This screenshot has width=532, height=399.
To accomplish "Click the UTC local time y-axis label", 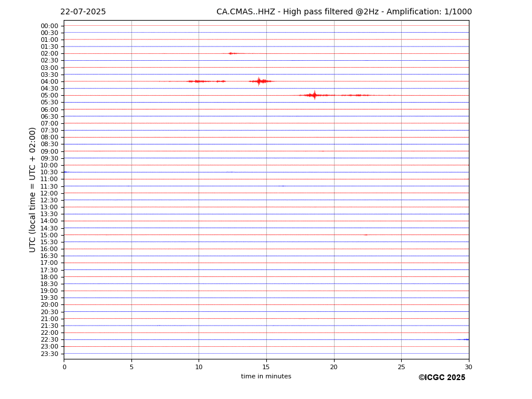I will 32,190.
